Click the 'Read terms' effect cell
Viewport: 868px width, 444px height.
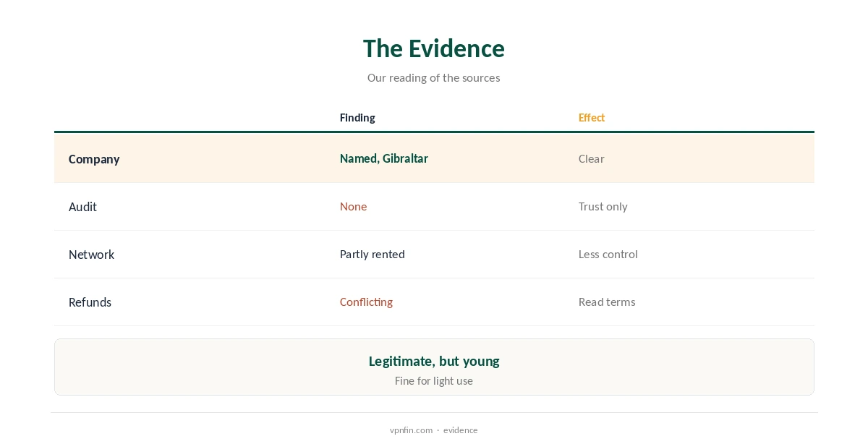607,302
